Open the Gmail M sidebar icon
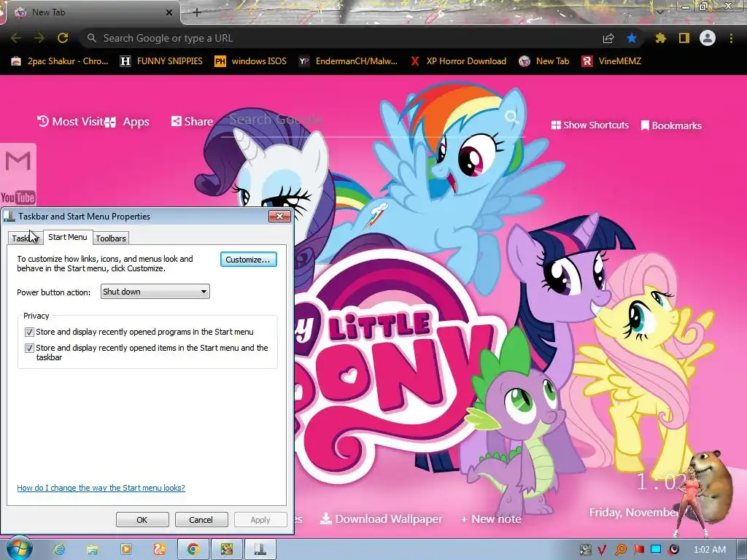747x560 pixels. 18,161
